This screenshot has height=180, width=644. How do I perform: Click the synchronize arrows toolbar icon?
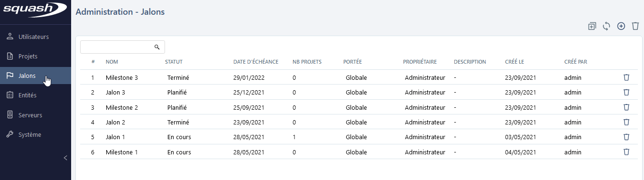(606, 26)
